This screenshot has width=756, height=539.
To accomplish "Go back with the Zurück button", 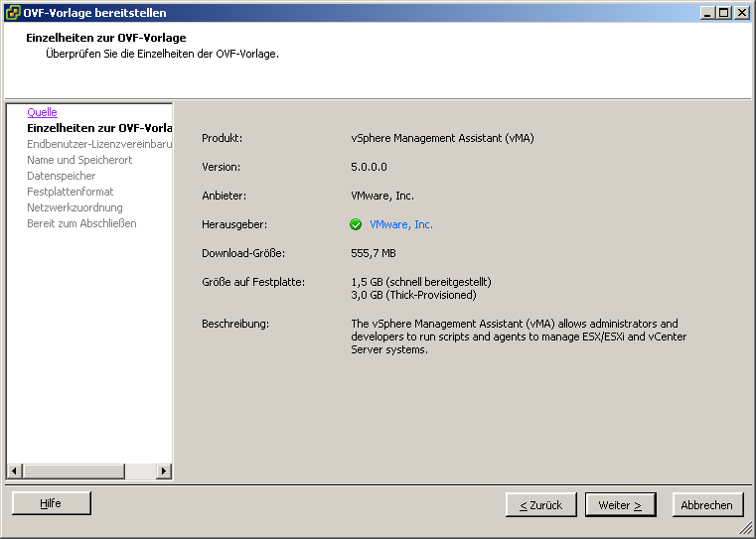I will (540, 505).
